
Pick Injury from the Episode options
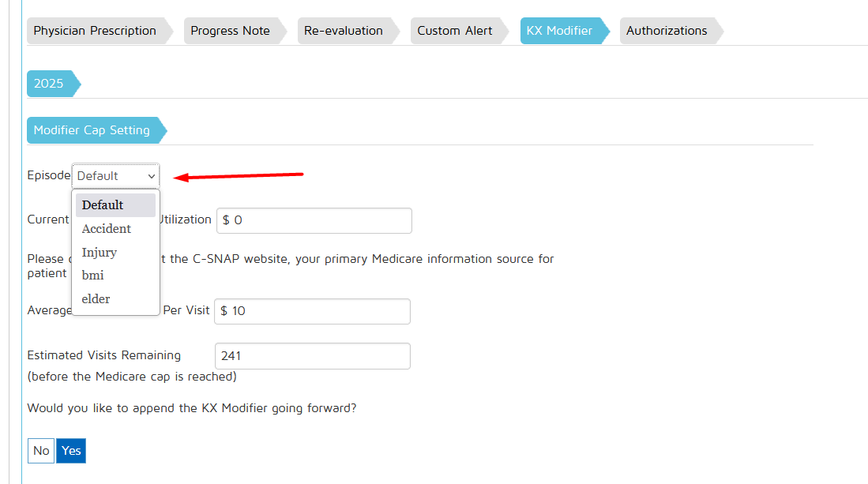[100, 253]
